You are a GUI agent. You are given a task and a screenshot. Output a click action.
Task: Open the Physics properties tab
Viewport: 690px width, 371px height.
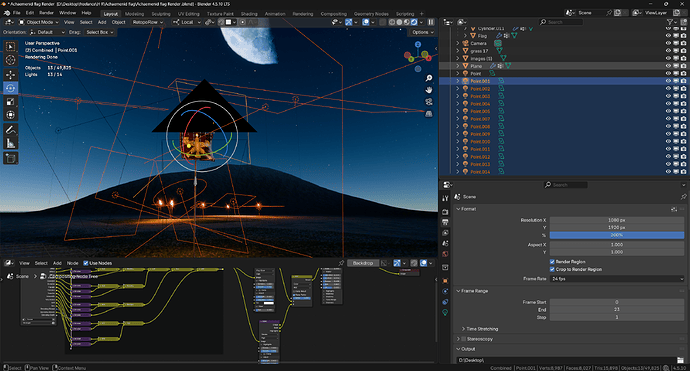pos(445,291)
